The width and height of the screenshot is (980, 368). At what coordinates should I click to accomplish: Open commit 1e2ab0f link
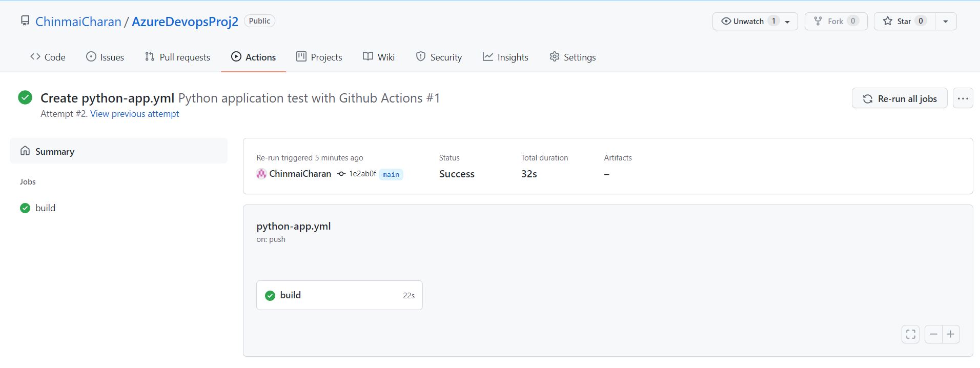click(362, 174)
